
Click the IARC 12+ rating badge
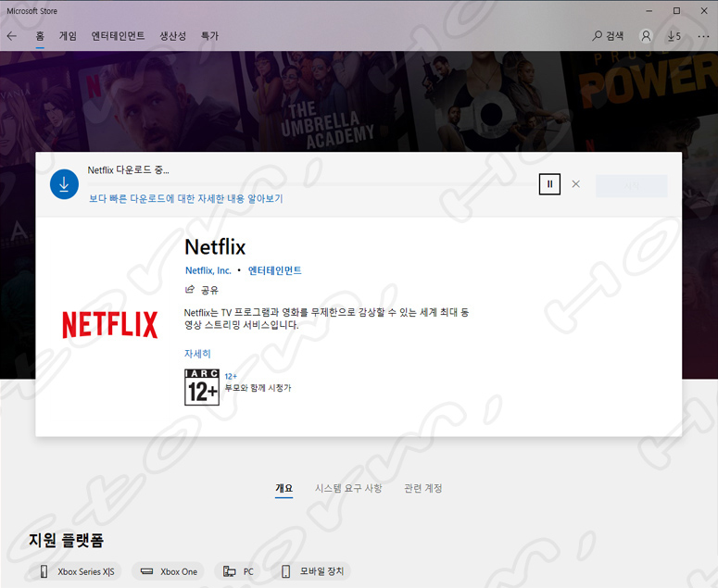point(202,387)
